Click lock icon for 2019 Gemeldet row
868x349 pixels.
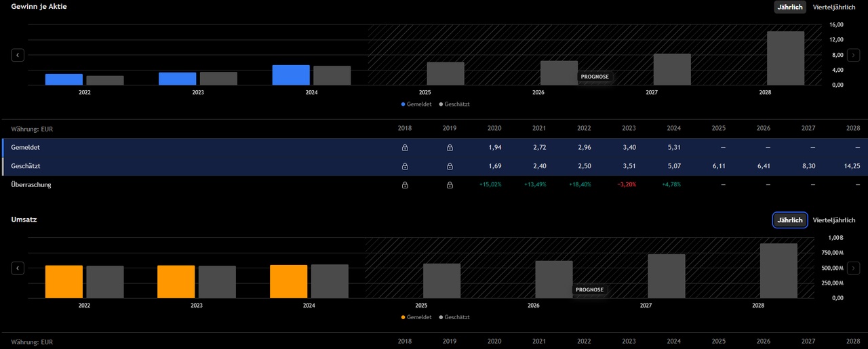pos(450,148)
